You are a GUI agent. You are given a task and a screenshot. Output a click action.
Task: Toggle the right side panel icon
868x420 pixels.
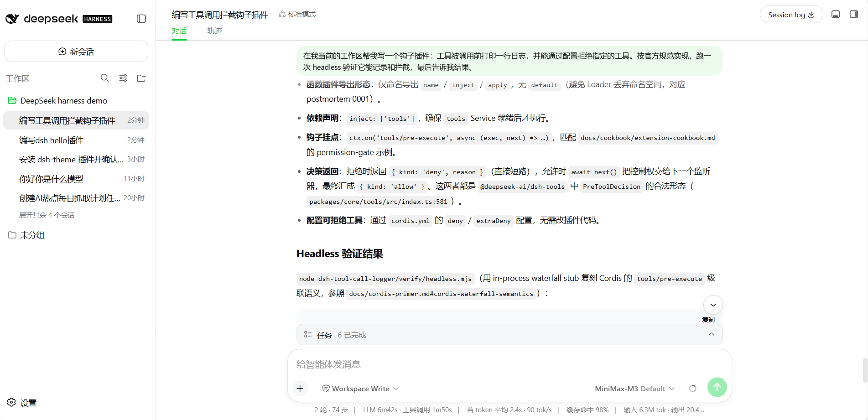854,15
